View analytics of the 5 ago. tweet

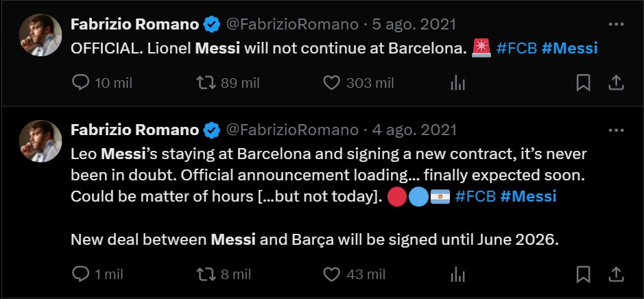pyautogui.click(x=457, y=83)
